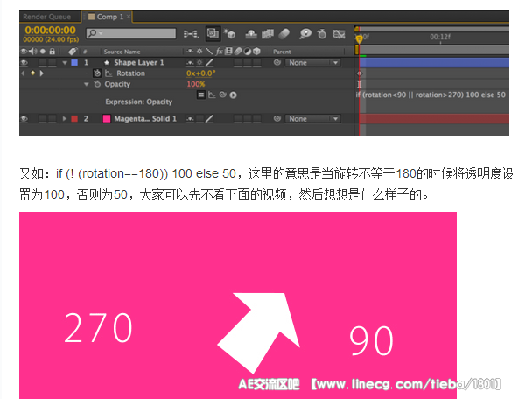
Task: Click the opacity expression text field
Action: [430, 94]
